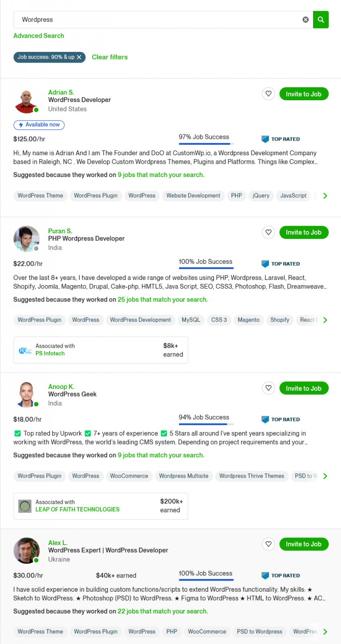Click the heart icon beside Puran S.
The image size is (341, 644).
pyautogui.click(x=268, y=232)
